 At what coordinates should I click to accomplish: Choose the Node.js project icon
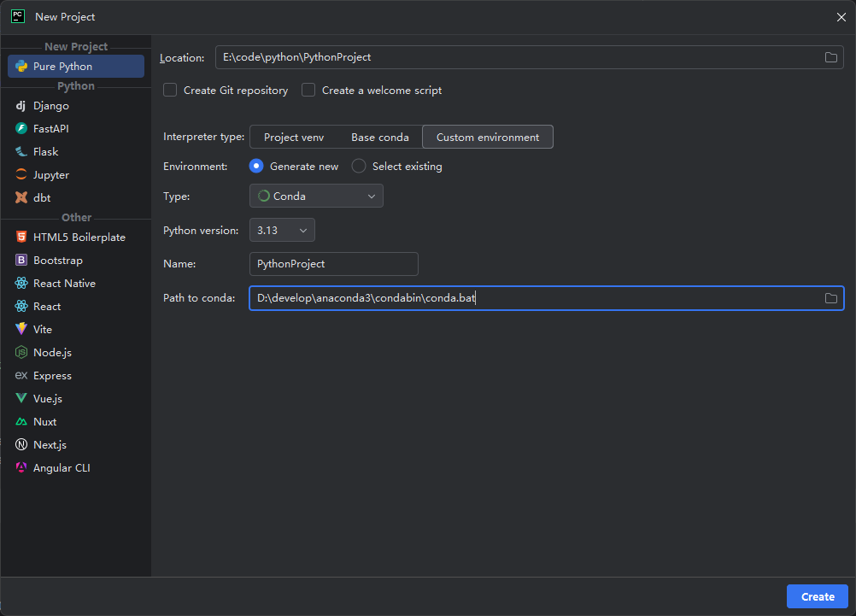[21, 352]
